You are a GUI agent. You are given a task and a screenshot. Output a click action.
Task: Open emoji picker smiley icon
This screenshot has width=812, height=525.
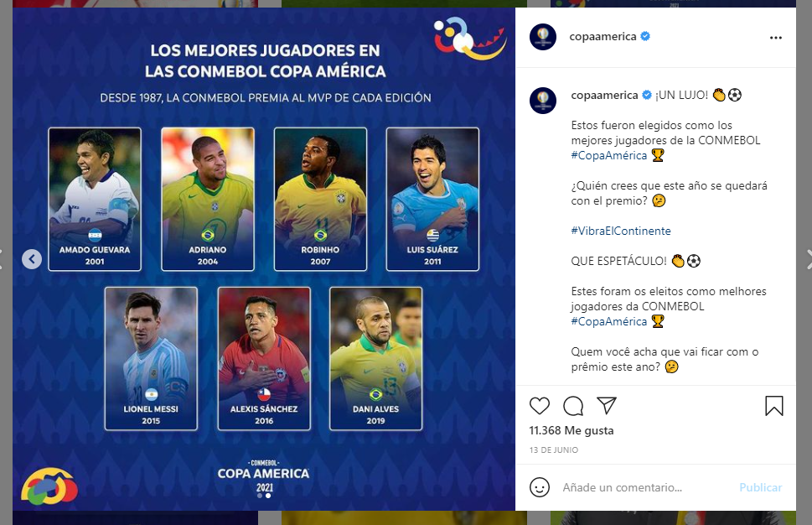tap(540, 487)
